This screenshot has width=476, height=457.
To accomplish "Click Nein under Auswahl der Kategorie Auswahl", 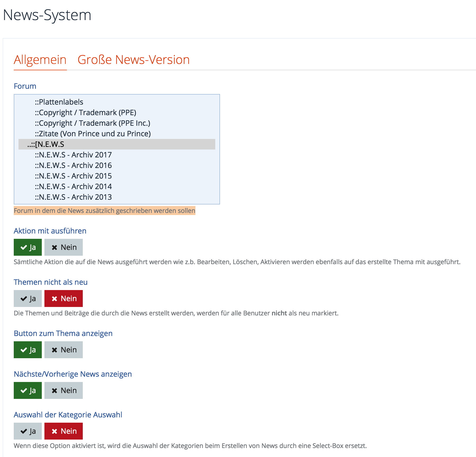I will tap(63, 431).
